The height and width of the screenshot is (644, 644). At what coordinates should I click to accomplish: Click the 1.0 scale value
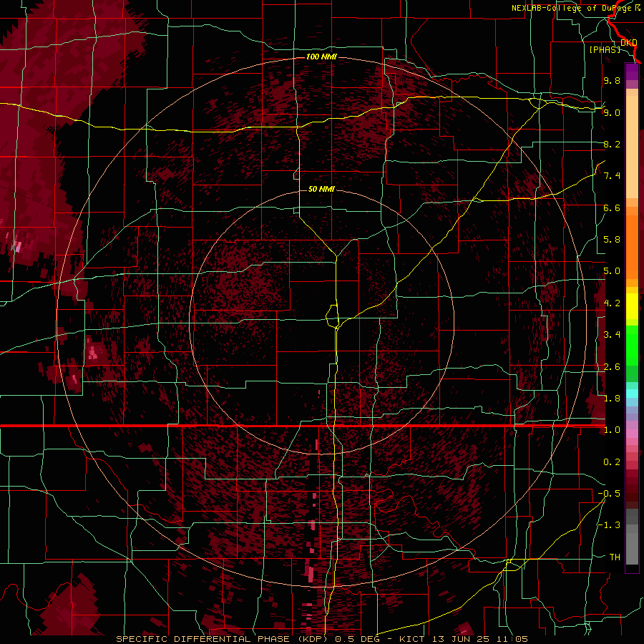612,430
